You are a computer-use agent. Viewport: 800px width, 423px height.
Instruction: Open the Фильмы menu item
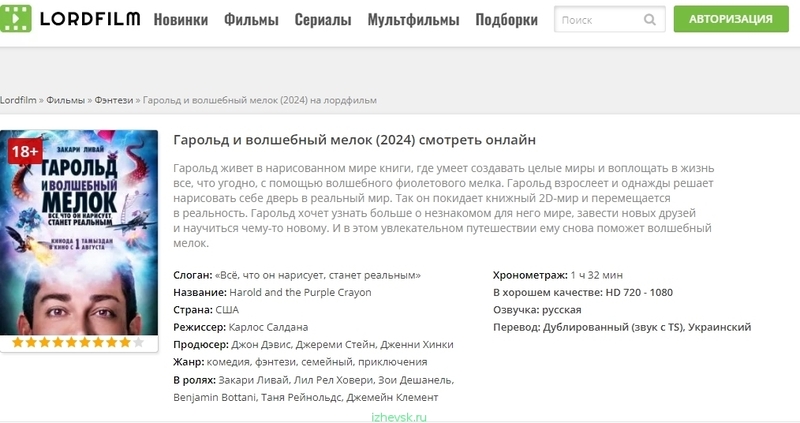pos(251,19)
